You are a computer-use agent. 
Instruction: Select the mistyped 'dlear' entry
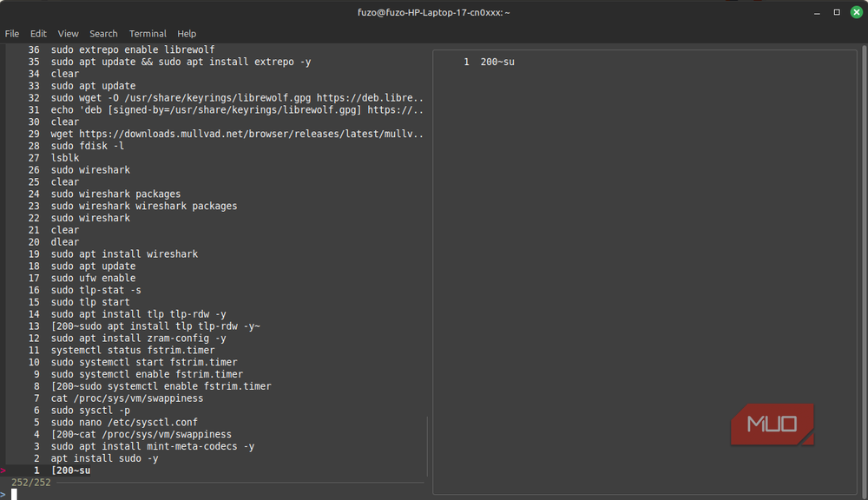click(65, 242)
